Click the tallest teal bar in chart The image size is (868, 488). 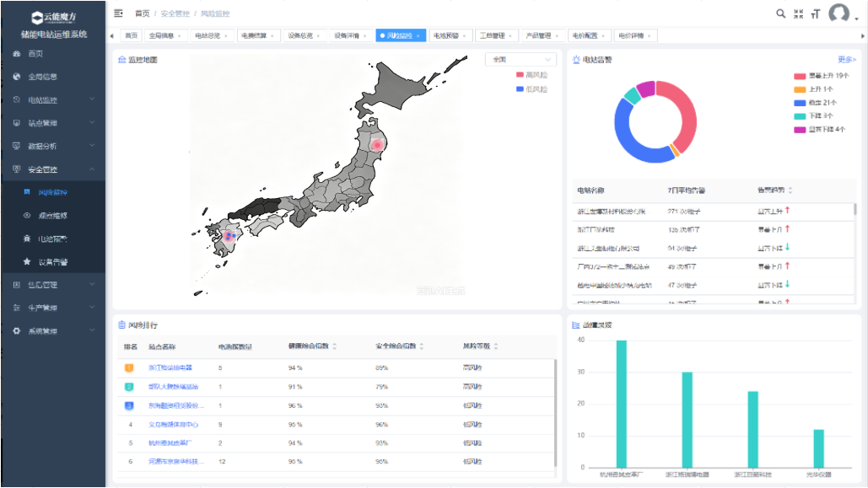point(622,404)
